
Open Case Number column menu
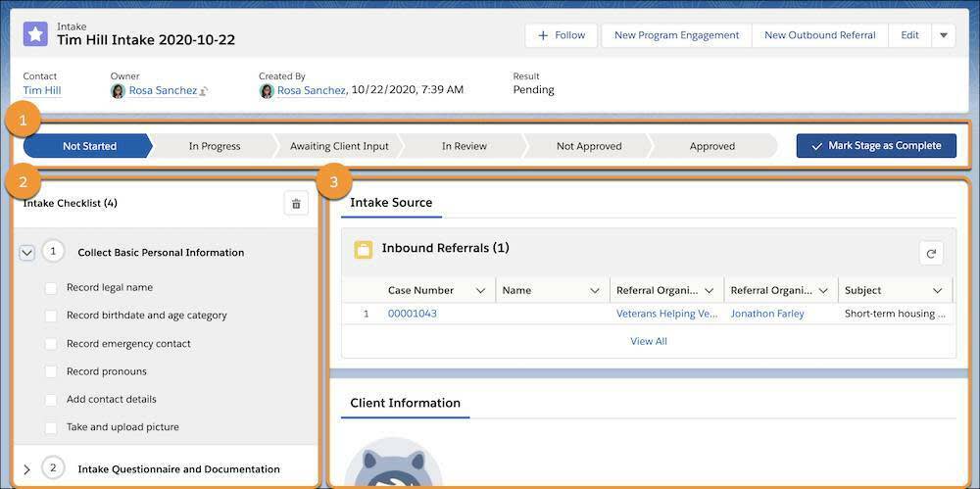point(480,291)
